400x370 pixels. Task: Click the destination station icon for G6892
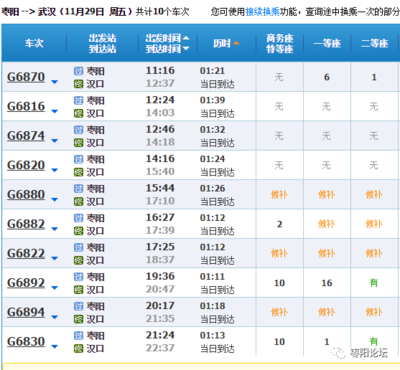(x=78, y=290)
